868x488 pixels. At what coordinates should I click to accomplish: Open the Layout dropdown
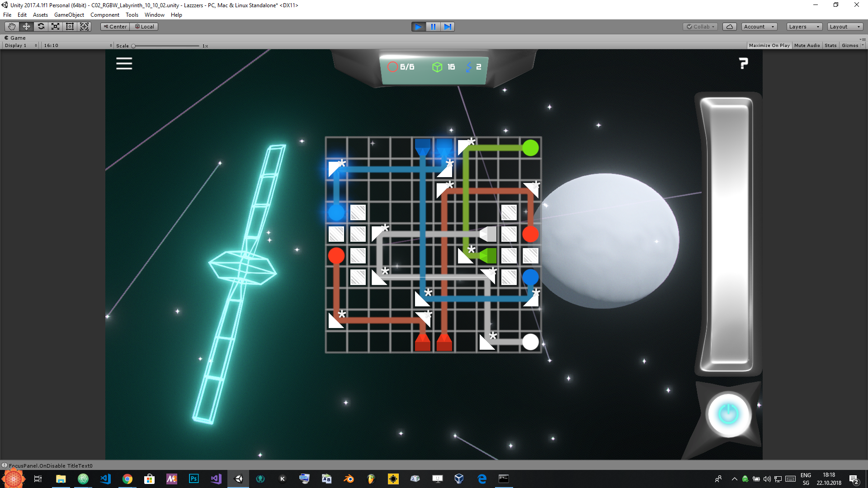(x=844, y=27)
